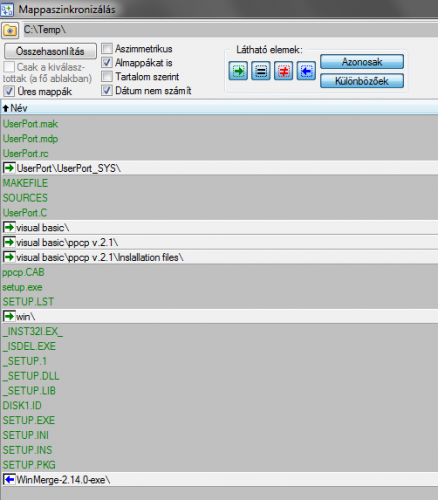Select the MAKEFILE entry
Viewport: 438px width, 500px height.
tap(25, 183)
